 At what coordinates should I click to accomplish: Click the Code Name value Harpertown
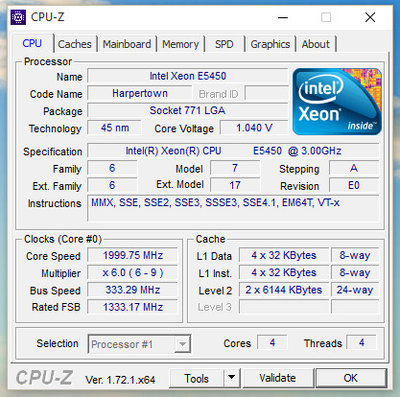(140, 93)
